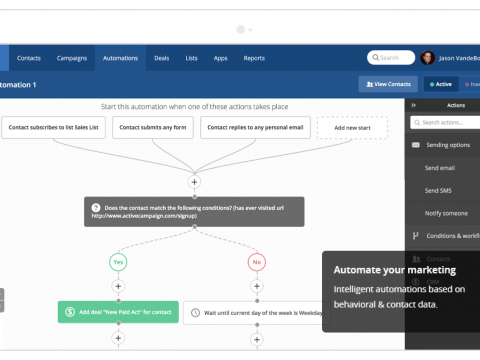Select trigger Contact subscribes to list Sales List

[x=53, y=127]
